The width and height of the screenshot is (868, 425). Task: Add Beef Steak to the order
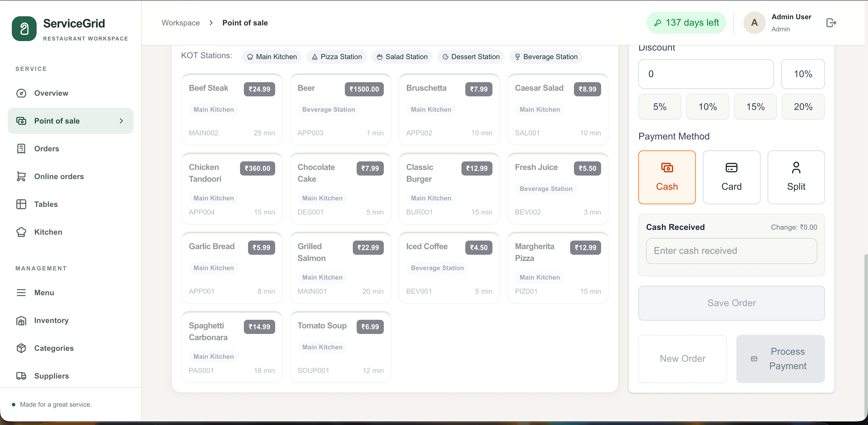tap(232, 109)
